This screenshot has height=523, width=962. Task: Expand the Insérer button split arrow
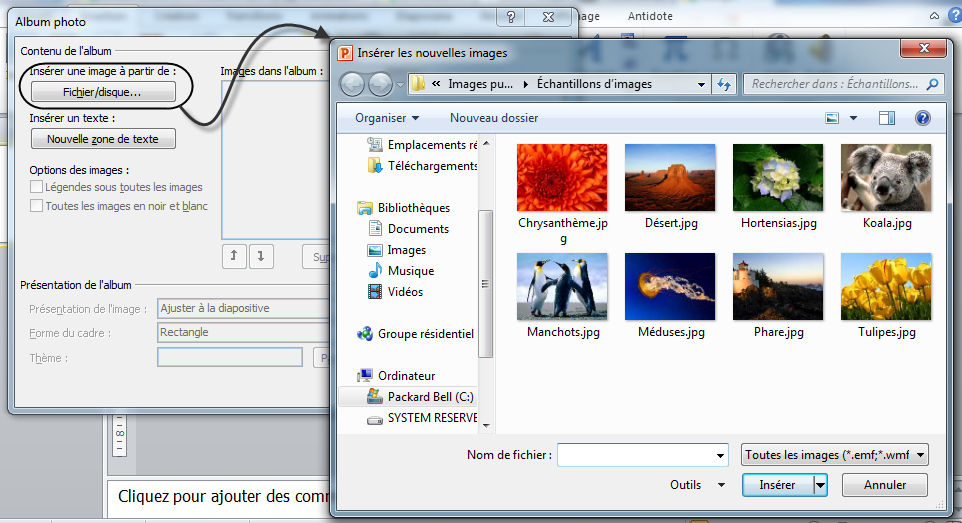(x=820, y=486)
